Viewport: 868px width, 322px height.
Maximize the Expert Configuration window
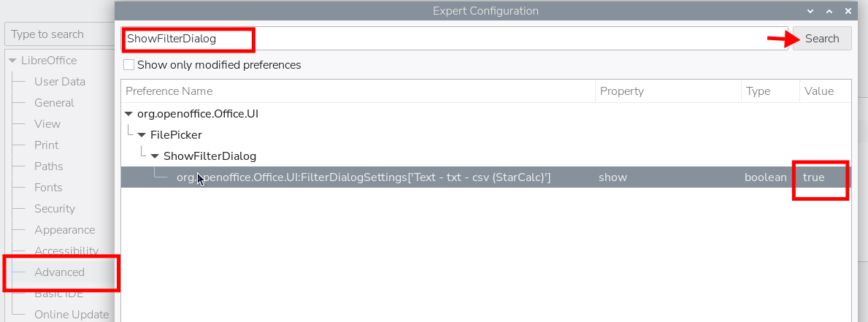coord(829,10)
